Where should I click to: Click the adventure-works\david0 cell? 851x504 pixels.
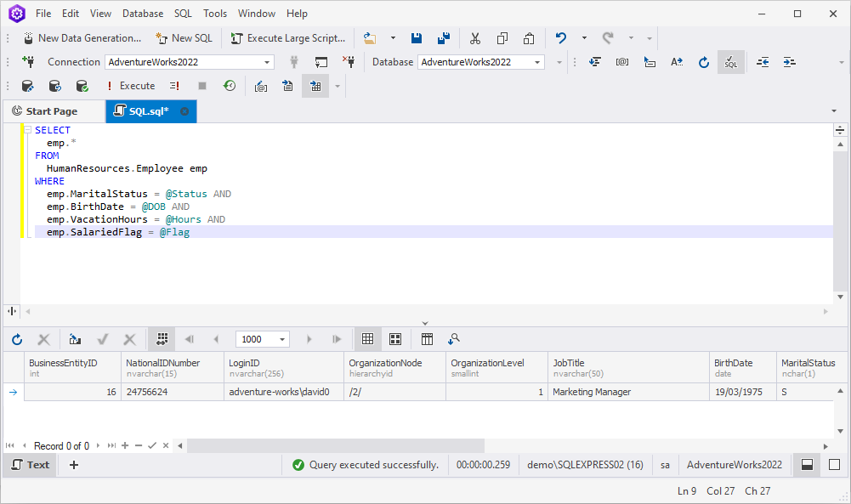coord(284,392)
